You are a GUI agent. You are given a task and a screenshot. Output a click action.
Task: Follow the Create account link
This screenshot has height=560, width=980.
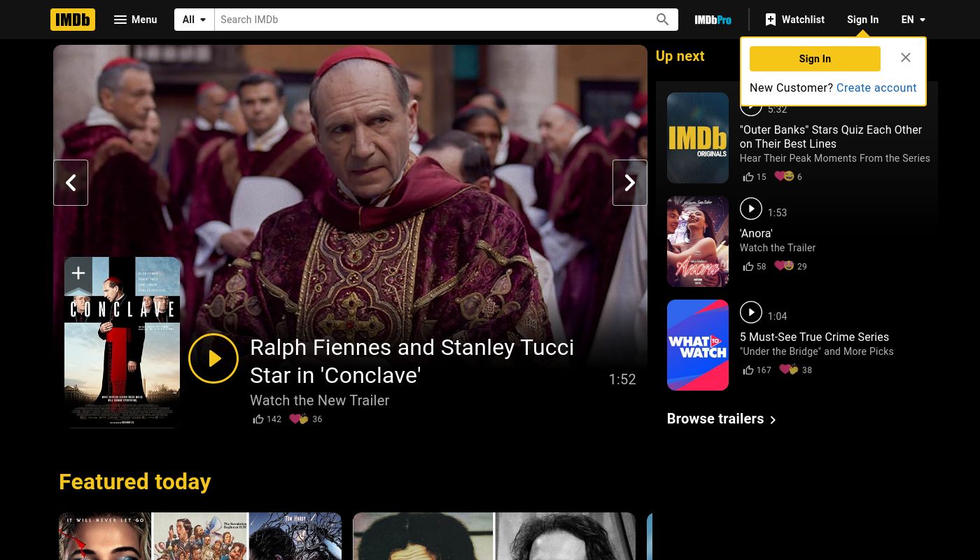876,87
